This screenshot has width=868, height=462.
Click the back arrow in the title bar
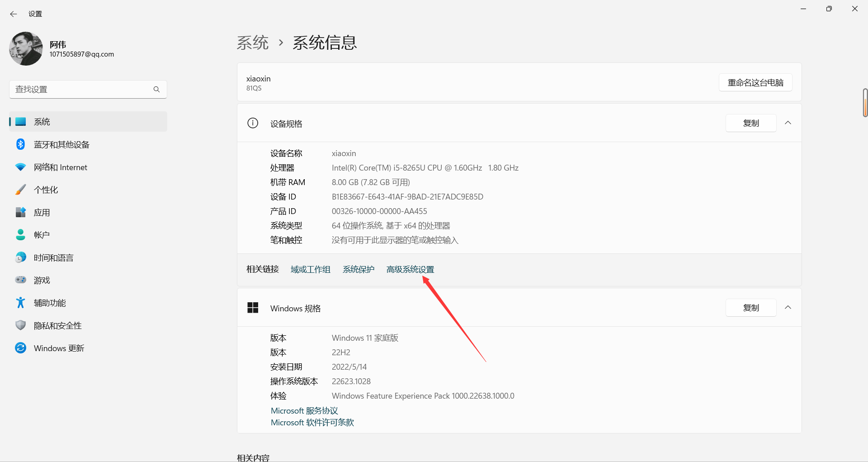(x=14, y=14)
